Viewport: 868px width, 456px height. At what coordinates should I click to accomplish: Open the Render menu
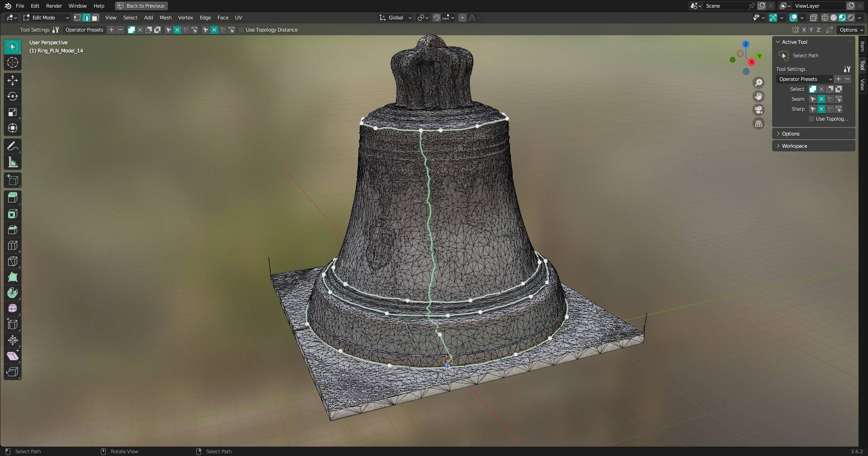(x=54, y=6)
